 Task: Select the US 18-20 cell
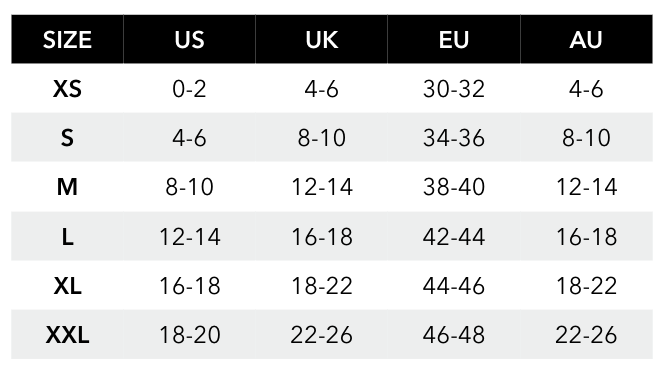click(x=190, y=335)
